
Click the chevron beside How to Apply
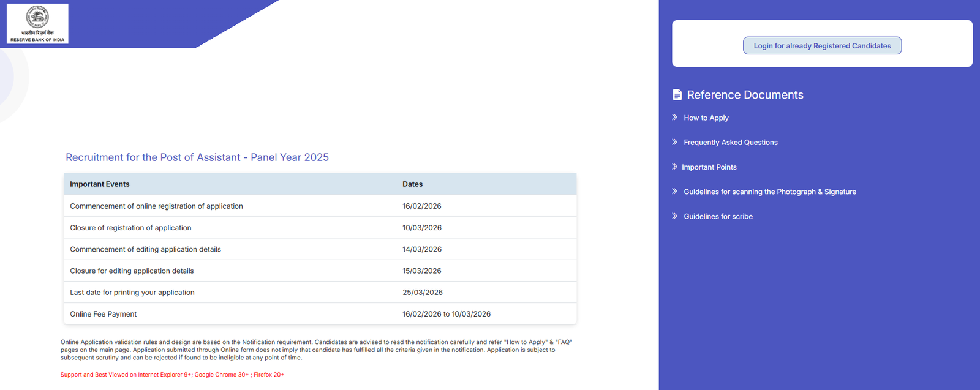(674, 118)
